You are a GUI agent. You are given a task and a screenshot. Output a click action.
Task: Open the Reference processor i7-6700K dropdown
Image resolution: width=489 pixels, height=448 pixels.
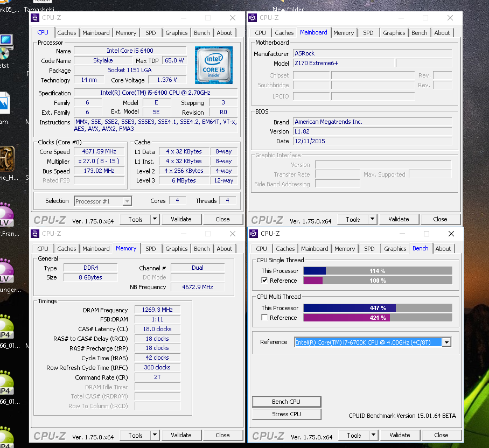tap(446, 342)
